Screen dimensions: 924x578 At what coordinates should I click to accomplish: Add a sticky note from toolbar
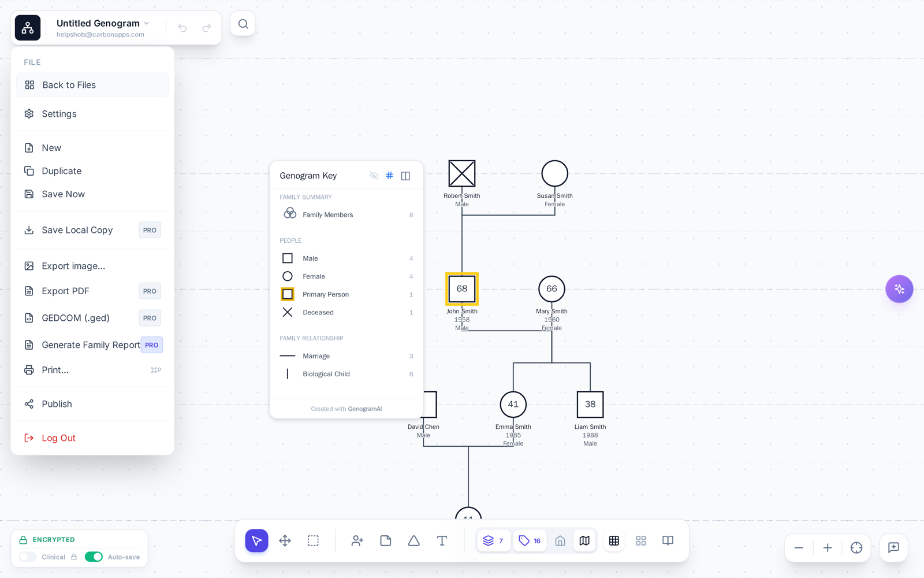(x=386, y=540)
